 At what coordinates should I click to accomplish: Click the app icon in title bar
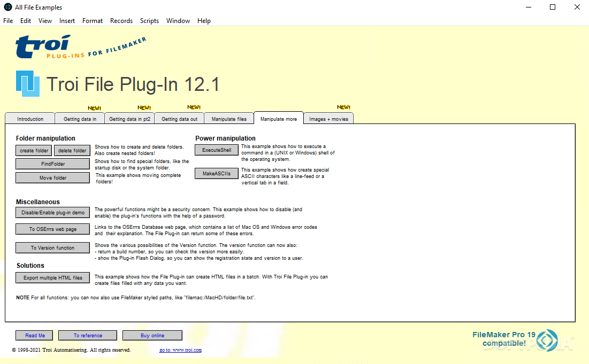(x=8, y=7)
